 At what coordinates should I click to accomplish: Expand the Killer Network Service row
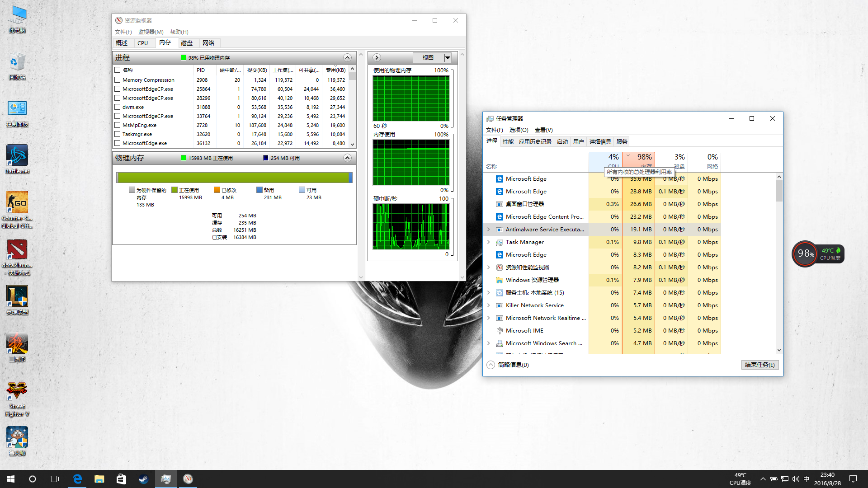click(x=489, y=305)
